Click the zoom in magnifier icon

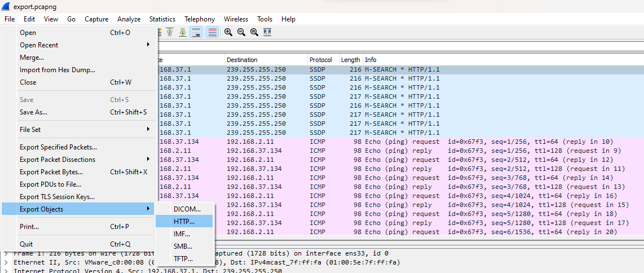pos(228,33)
